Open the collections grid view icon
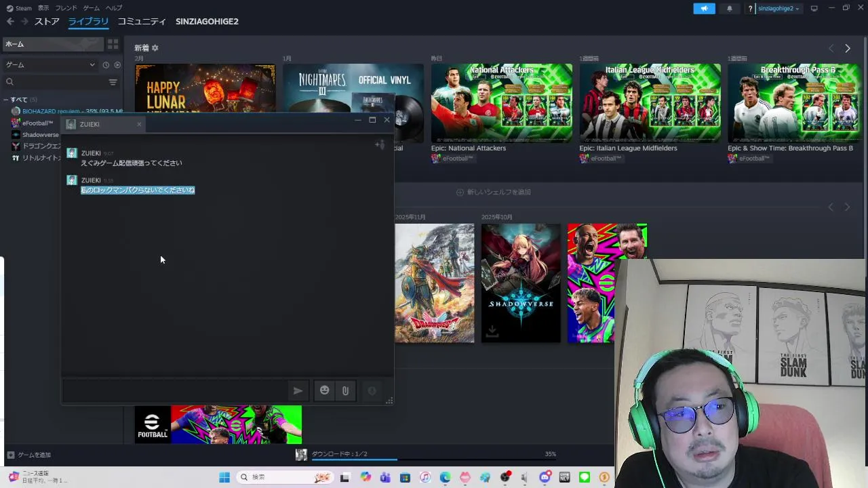 tap(113, 44)
